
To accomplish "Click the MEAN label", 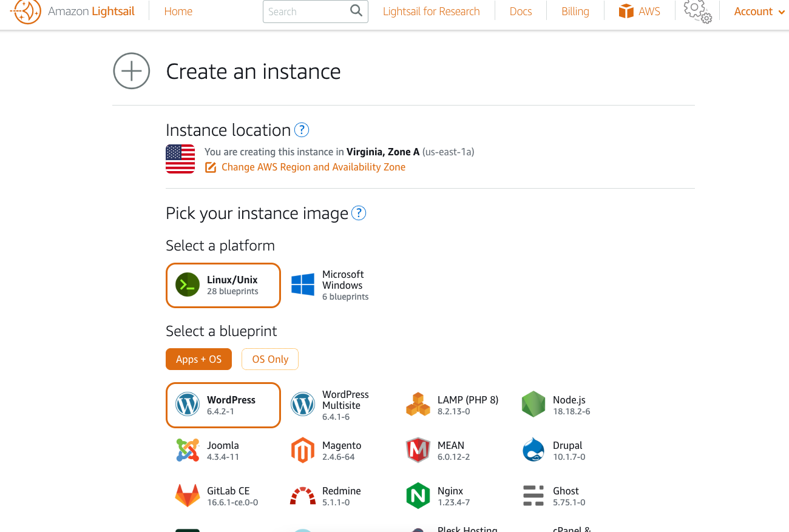I will (x=451, y=445).
